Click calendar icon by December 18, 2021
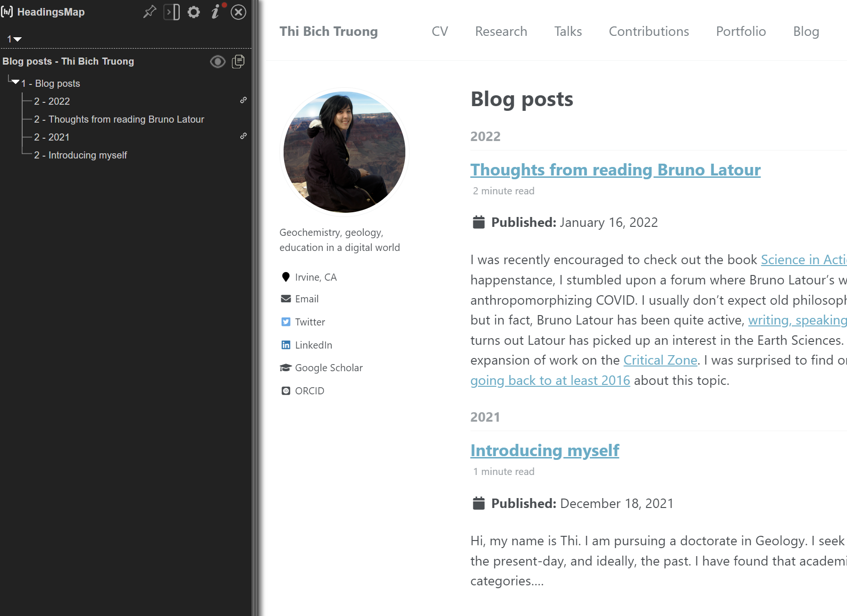Viewport: 847px width, 616px height. coord(478,503)
